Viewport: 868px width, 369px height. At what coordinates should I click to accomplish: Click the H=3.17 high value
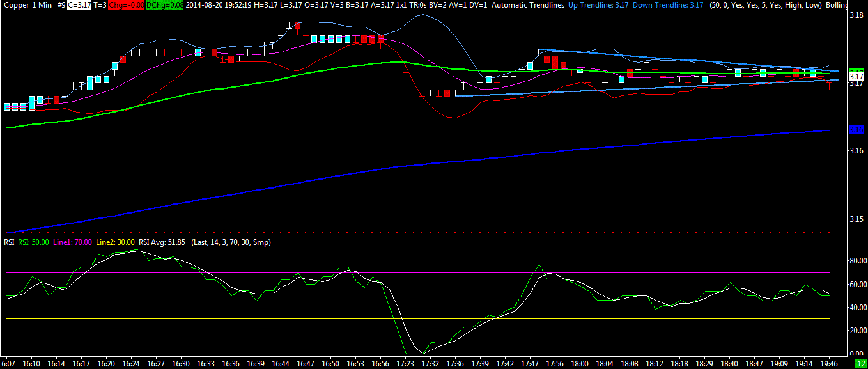[x=267, y=4]
